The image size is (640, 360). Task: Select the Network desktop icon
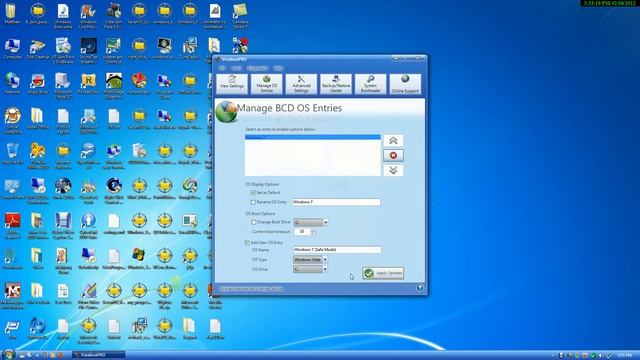tap(12, 84)
